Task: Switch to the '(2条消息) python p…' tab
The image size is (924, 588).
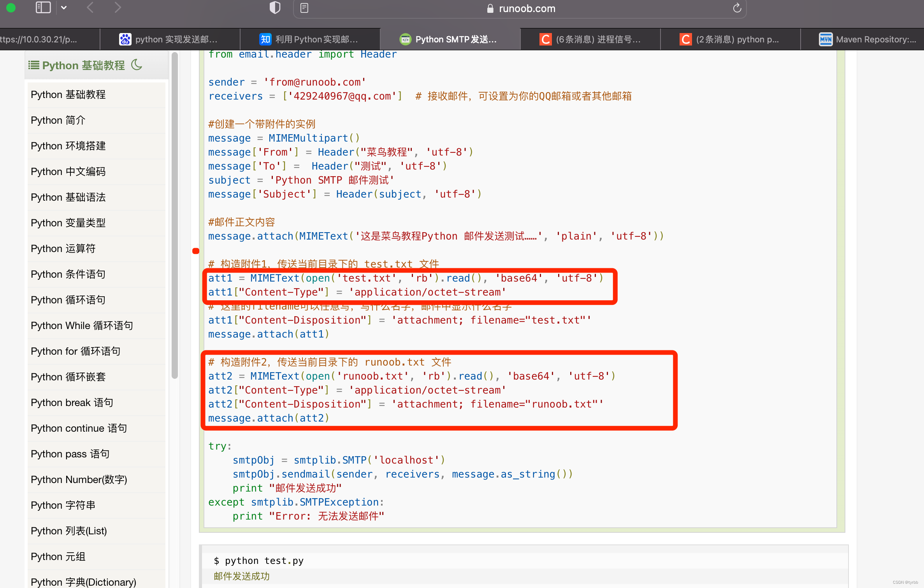Action: 730,39
